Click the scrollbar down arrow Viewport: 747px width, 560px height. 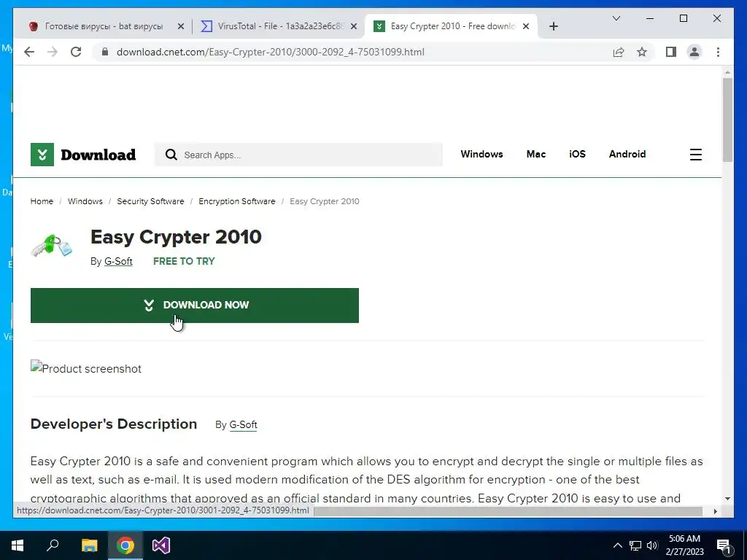pos(727,499)
